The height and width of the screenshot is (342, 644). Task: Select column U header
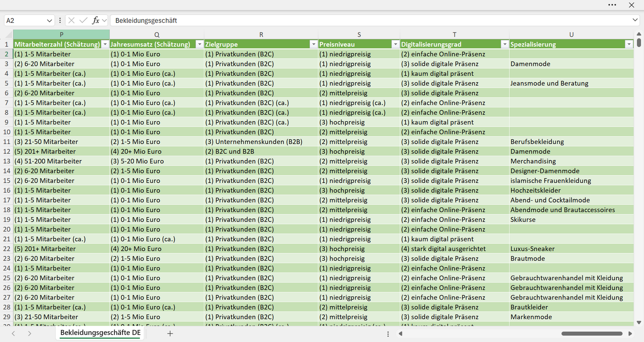(571, 34)
